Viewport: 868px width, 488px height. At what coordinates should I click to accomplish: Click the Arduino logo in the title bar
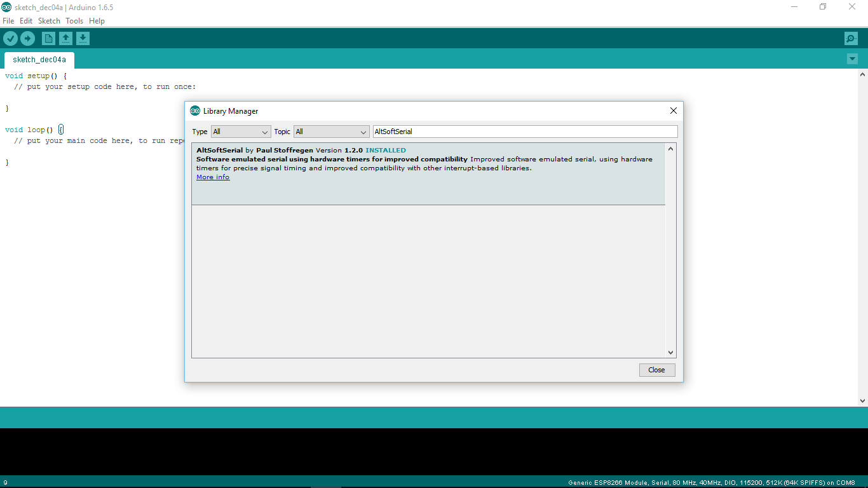click(x=6, y=7)
